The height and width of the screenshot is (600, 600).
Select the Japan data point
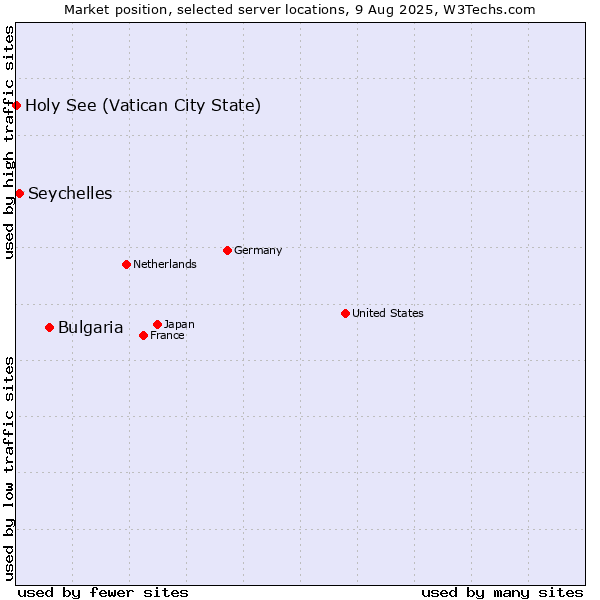point(157,324)
